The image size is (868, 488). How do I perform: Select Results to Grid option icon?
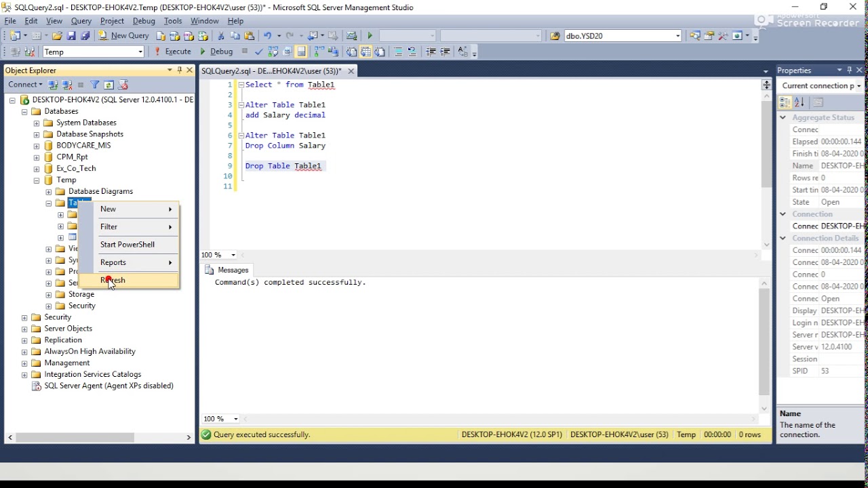(366, 52)
